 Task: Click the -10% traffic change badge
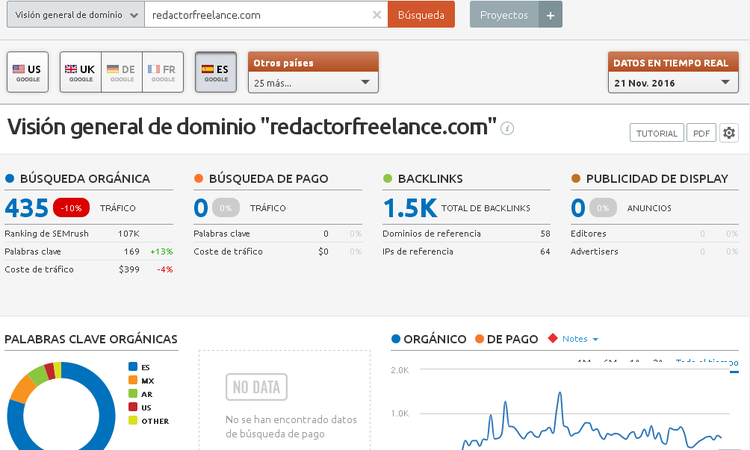pyautogui.click(x=71, y=208)
